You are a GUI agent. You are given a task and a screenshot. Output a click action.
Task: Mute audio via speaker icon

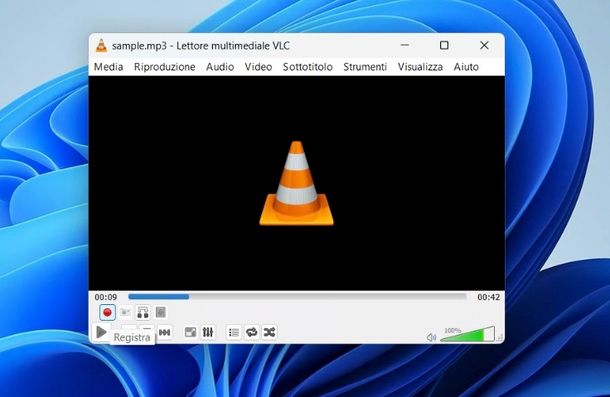tap(431, 337)
